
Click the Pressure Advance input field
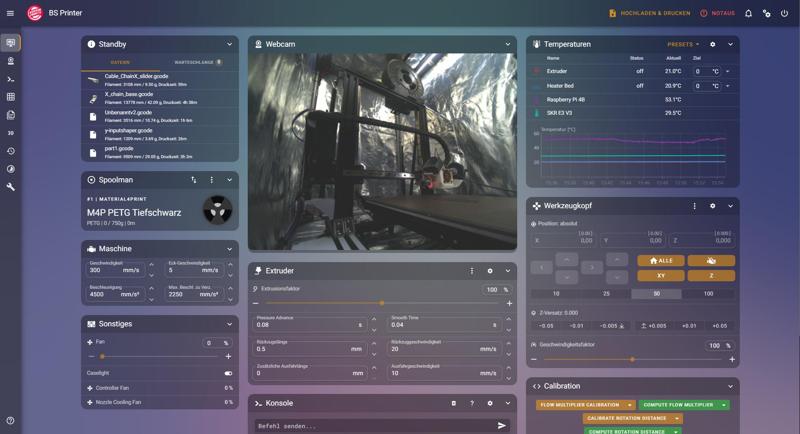(310, 324)
